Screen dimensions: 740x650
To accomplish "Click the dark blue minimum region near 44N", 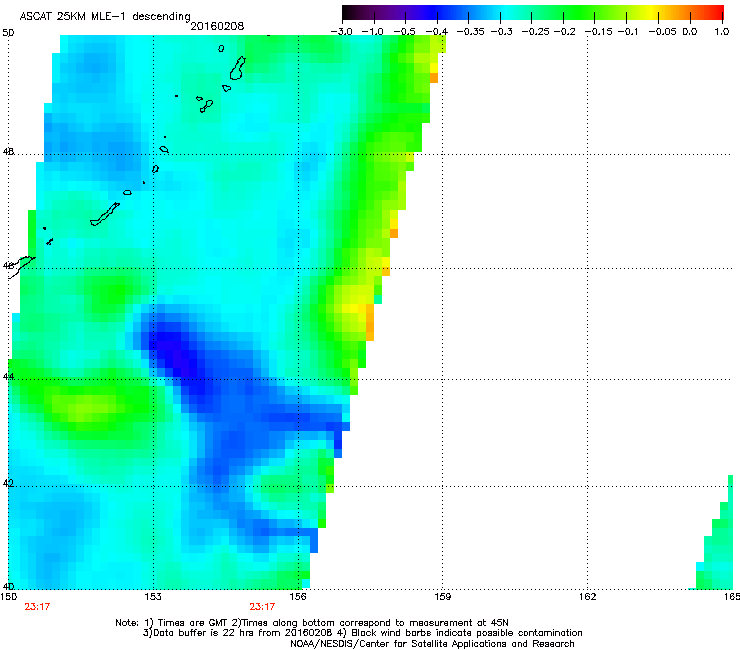I will point(182,359).
